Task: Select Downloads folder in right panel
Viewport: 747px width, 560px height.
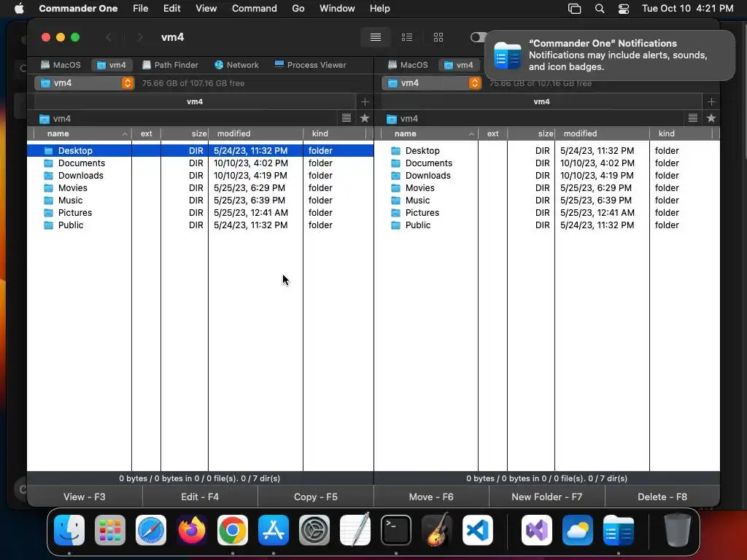Action: pos(547,175)
